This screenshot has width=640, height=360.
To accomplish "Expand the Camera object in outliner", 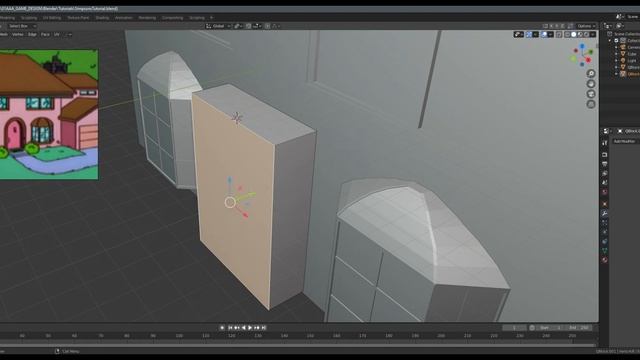I will tap(617, 47).
